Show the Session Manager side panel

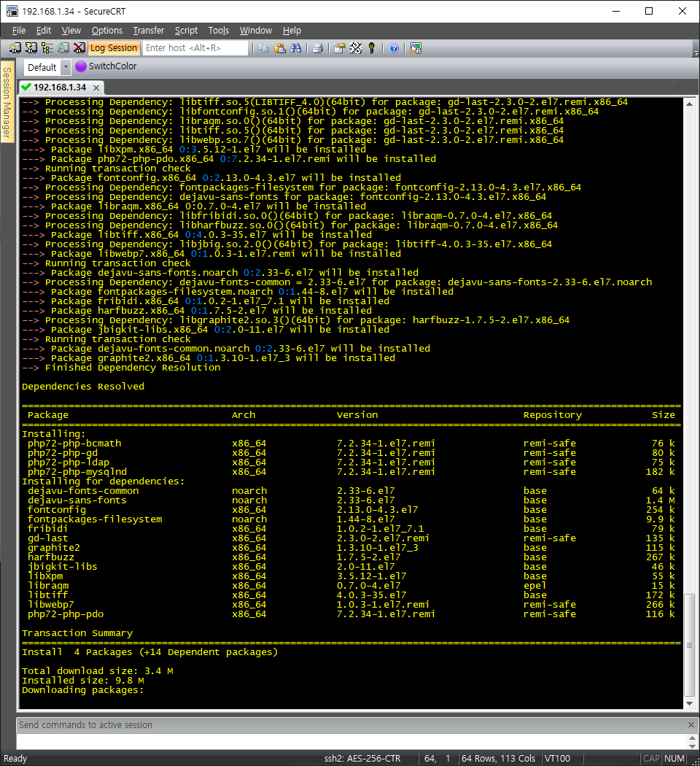tap(7, 102)
